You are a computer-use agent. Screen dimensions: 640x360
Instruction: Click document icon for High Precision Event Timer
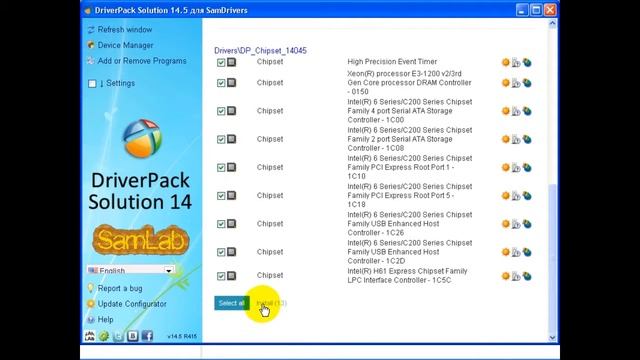516,62
